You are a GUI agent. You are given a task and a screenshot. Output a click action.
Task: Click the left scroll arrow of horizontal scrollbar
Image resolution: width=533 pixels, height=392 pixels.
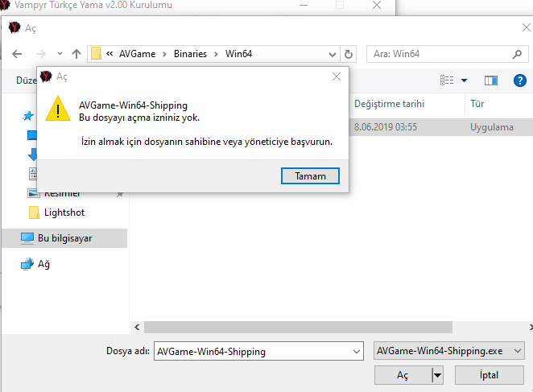click(137, 327)
